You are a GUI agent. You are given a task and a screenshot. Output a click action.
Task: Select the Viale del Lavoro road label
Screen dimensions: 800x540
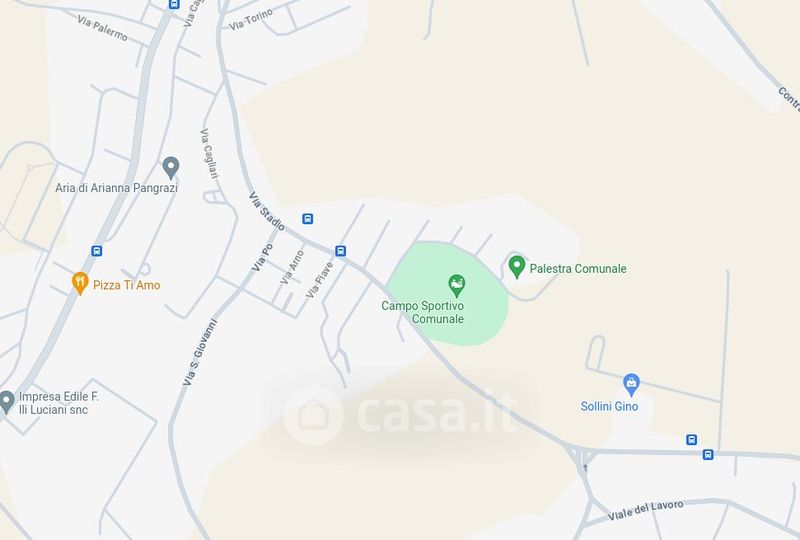pos(645,510)
